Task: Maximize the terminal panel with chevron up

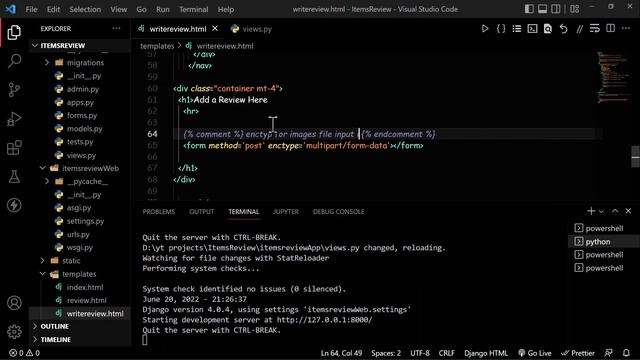Action: point(615,211)
